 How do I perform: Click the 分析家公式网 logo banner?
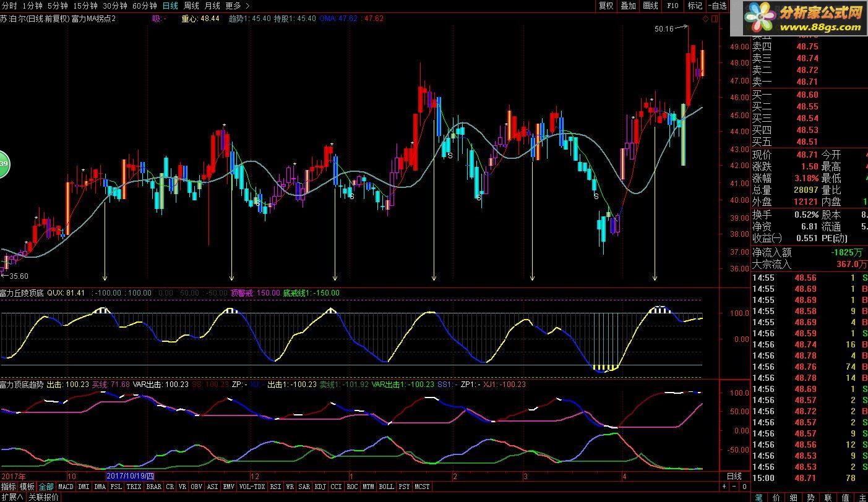[804, 19]
